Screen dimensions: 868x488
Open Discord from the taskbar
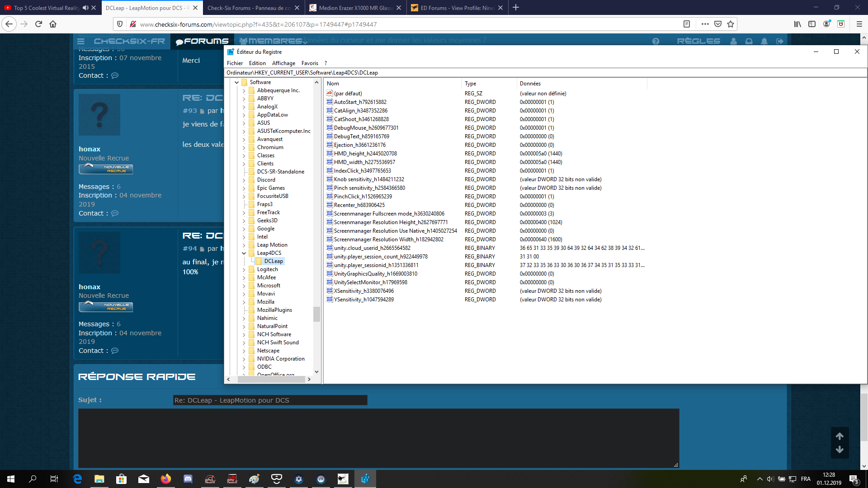188,479
